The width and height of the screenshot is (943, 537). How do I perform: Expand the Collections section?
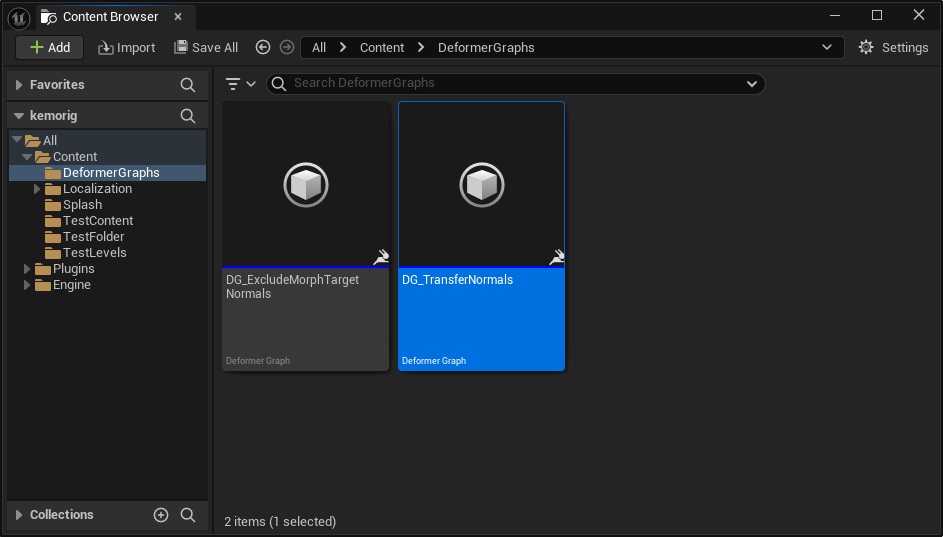(19, 515)
